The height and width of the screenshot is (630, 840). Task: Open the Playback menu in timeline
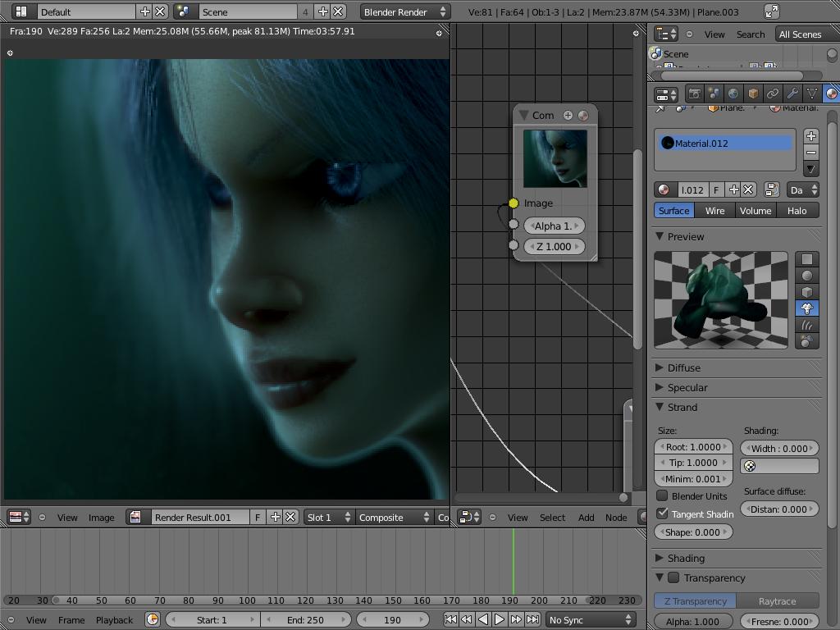click(x=114, y=619)
